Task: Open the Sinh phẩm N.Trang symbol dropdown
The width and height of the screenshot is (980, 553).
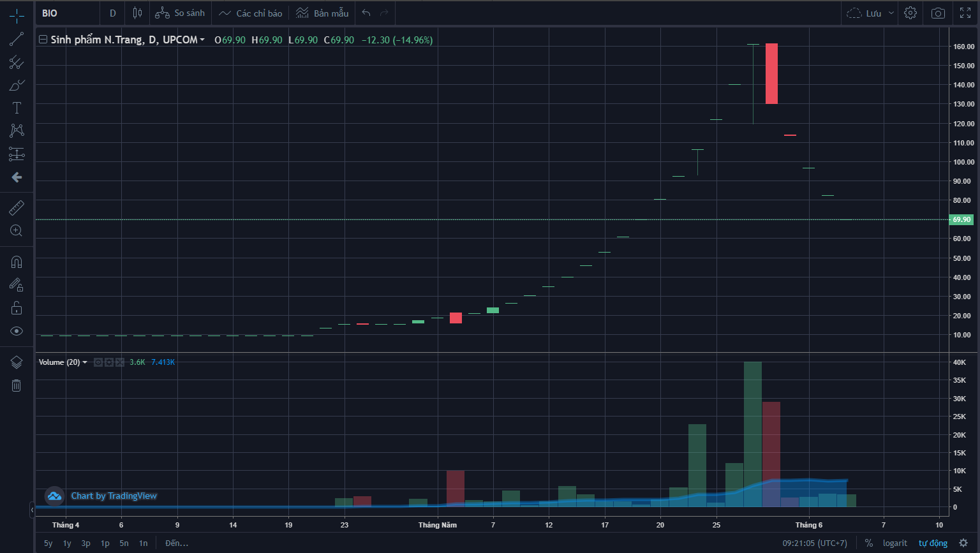Action: (202, 40)
